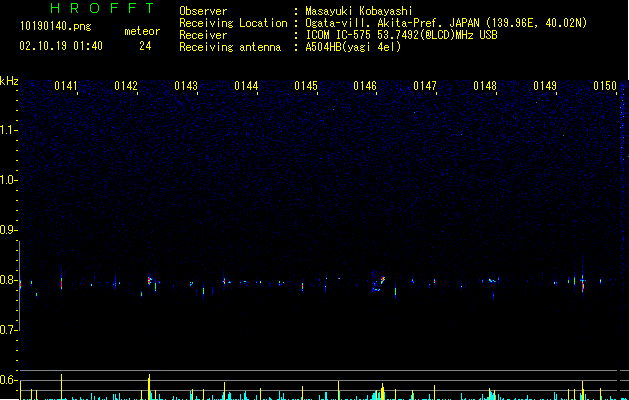Click the 0145 time marker
Screen dimensions: 629x400
point(306,86)
